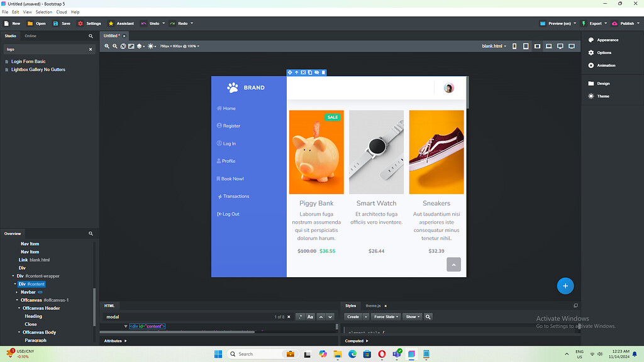The width and height of the screenshot is (644, 362).
Task: Duplicate the selected element using copy icon
Action: (310, 72)
